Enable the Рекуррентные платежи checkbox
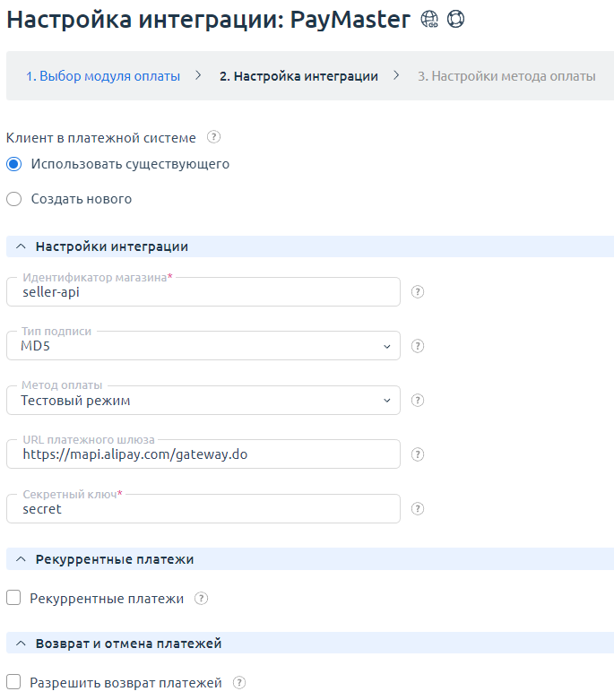The image size is (614, 700). (13, 598)
